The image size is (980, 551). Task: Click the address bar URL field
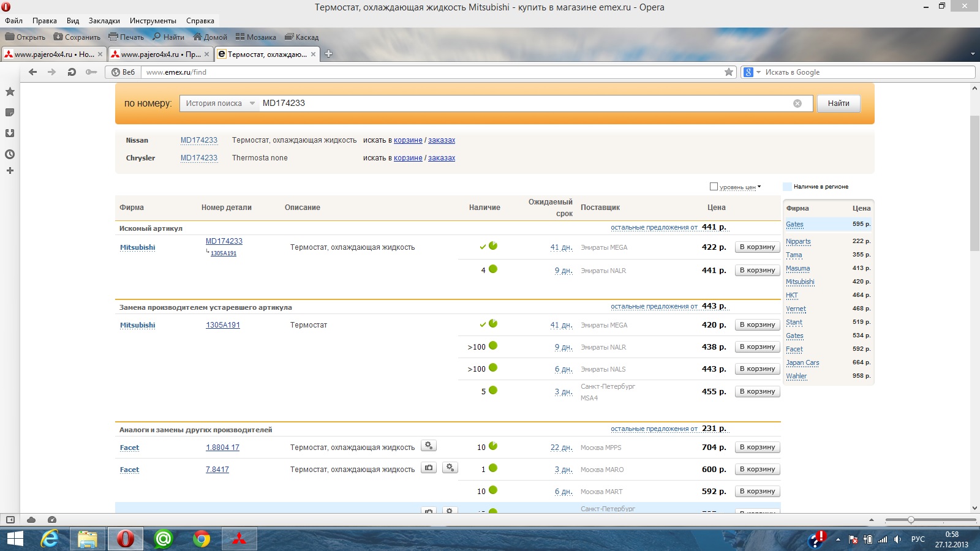tap(429, 72)
